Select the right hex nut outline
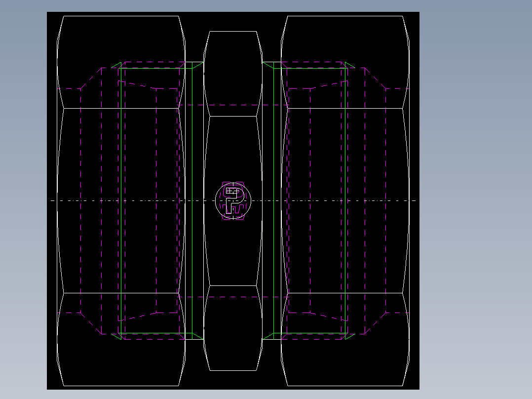532x399 pixels. 345,200
